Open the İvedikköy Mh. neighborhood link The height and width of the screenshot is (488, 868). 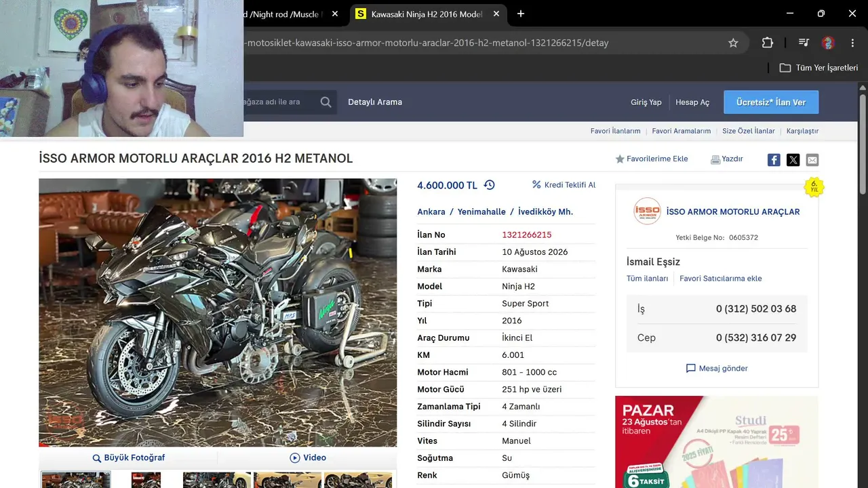coord(545,212)
